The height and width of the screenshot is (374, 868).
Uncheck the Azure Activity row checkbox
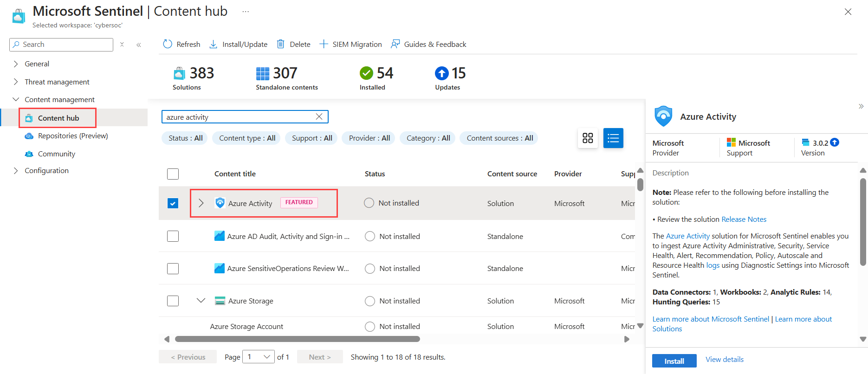(173, 203)
